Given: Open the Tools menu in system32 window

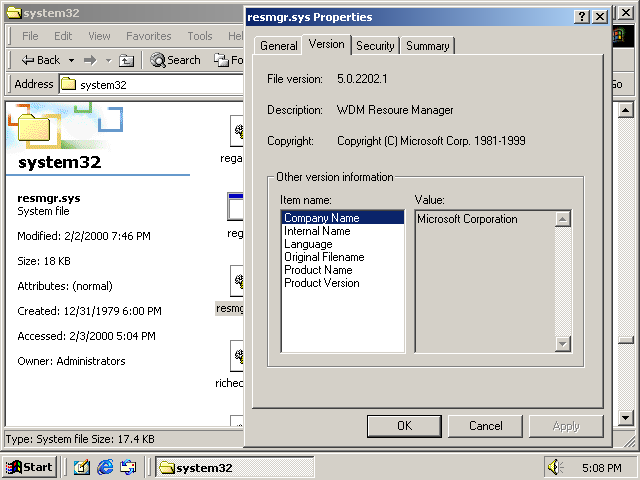Looking at the screenshot, I should click(x=200, y=36).
